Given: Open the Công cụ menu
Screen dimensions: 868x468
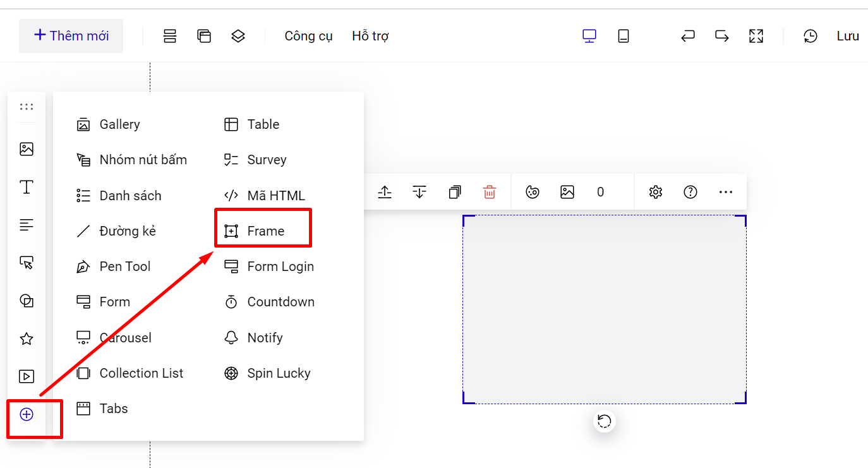Looking at the screenshot, I should click(308, 36).
